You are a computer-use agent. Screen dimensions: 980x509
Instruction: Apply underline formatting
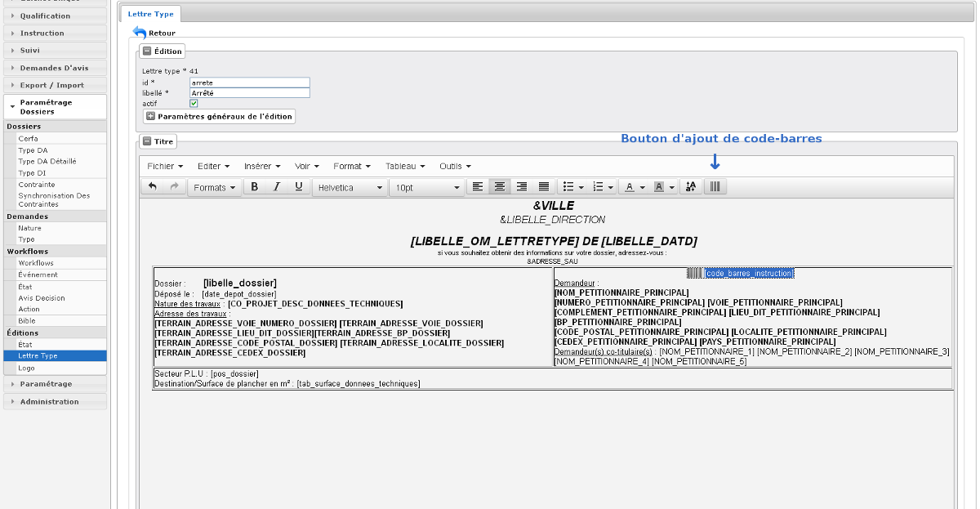click(299, 187)
